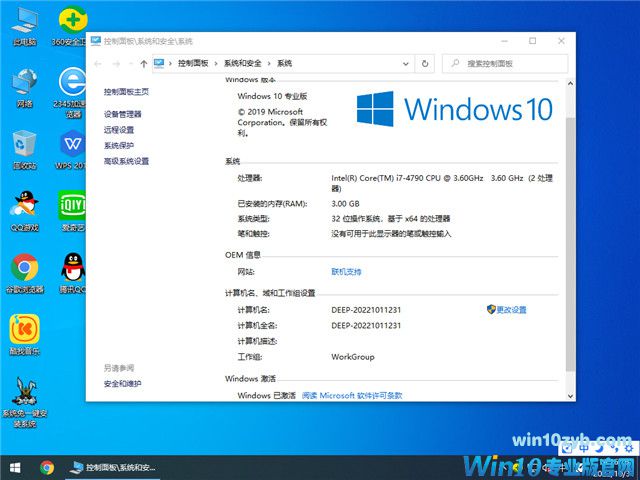The image size is (640, 480).
Task: Select 系统和安全 breadcrumb segment
Action: 242,63
